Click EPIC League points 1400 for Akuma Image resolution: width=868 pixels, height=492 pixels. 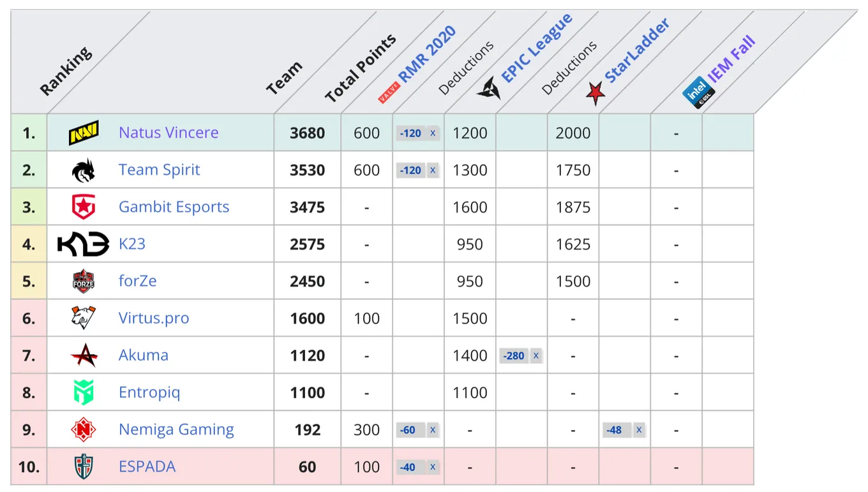coord(470,355)
